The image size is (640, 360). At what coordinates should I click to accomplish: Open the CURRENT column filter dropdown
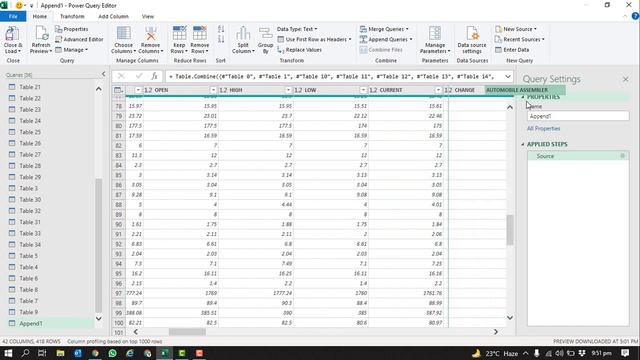438,90
